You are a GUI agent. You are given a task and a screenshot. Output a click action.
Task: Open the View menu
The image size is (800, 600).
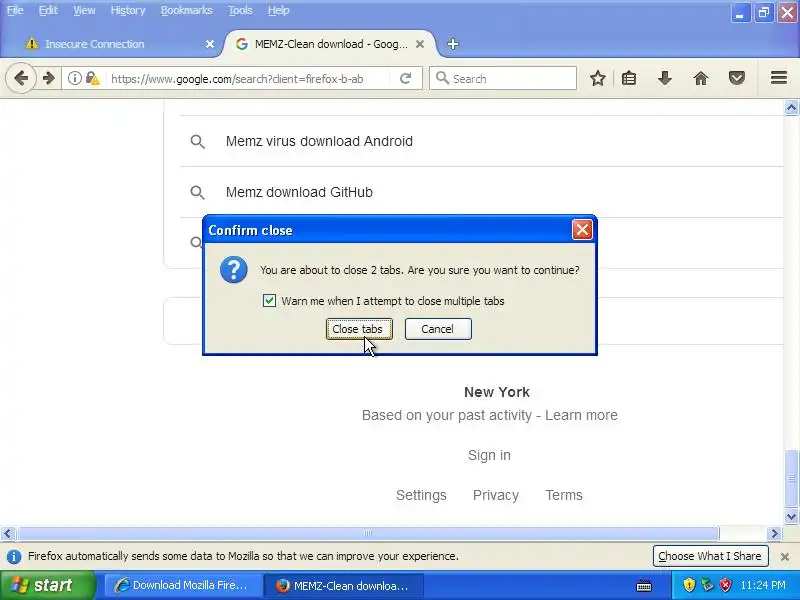pos(84,10)
